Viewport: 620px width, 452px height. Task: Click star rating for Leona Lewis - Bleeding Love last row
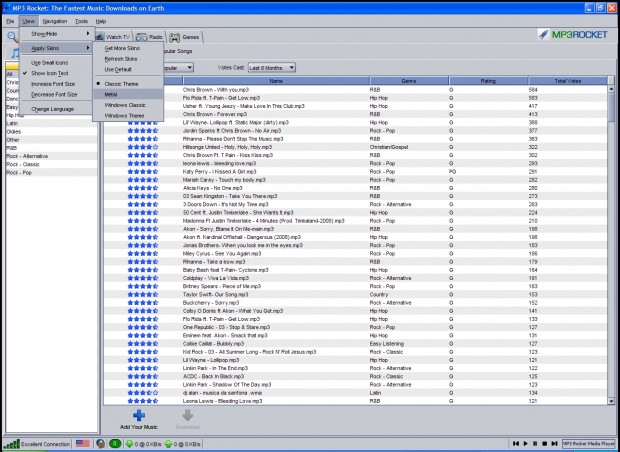(x=143, y=401)
